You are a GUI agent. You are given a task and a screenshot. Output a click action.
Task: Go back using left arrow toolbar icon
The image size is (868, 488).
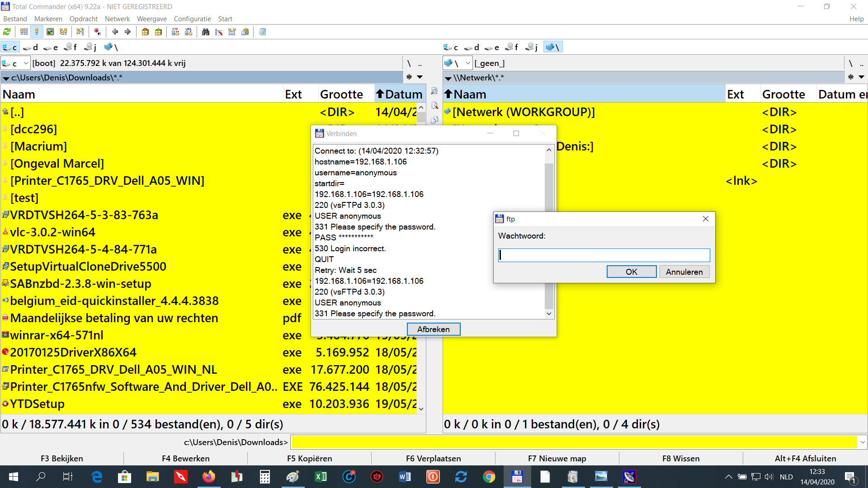[115, 32]
